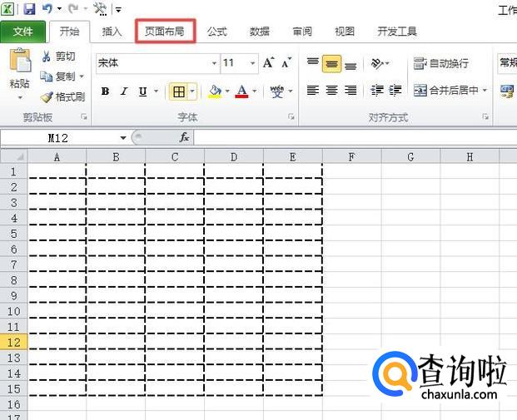Toggle 自动换行 (Wrap Text)
The image size is (517, 420).
pyautogui.click(x=441, y=63)
